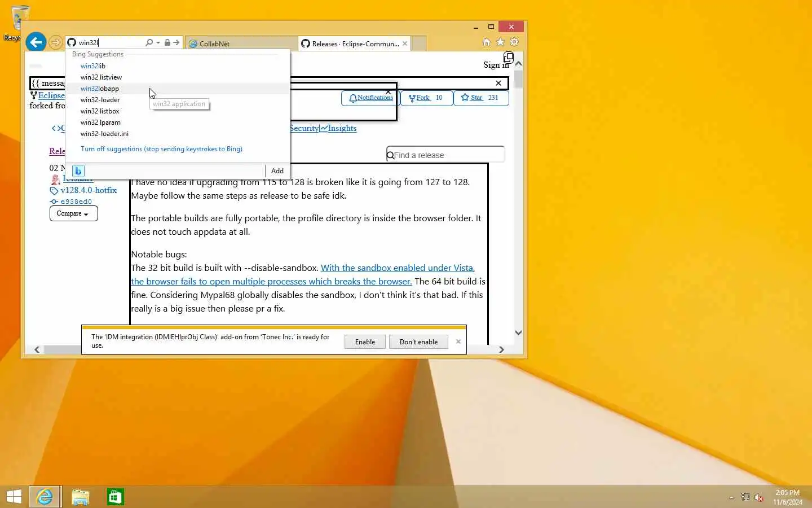Click the browser Back arrow button
The image size is (812, 508).
pyautogui.click(x=36, y=42)
